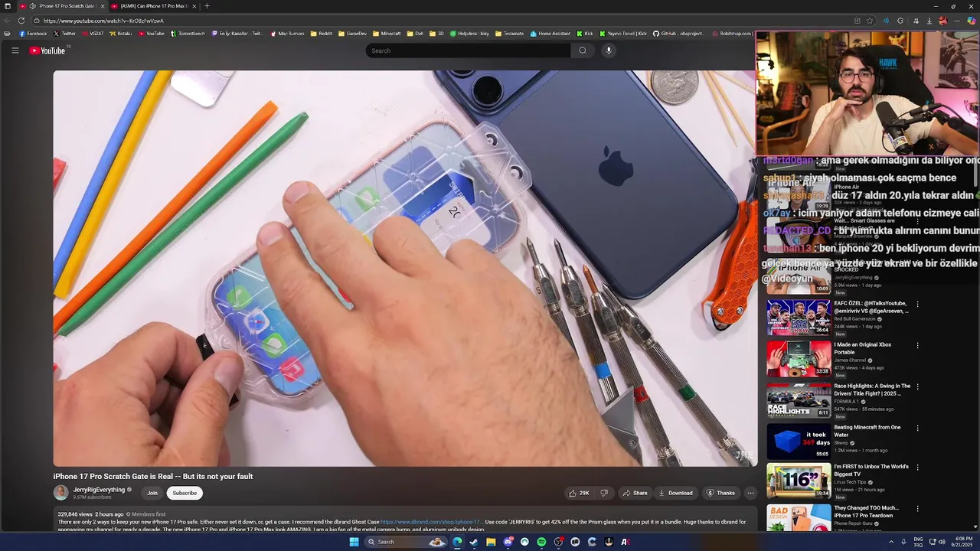Open Windows Start menu
980x551 pixels.
coord(354,542)
